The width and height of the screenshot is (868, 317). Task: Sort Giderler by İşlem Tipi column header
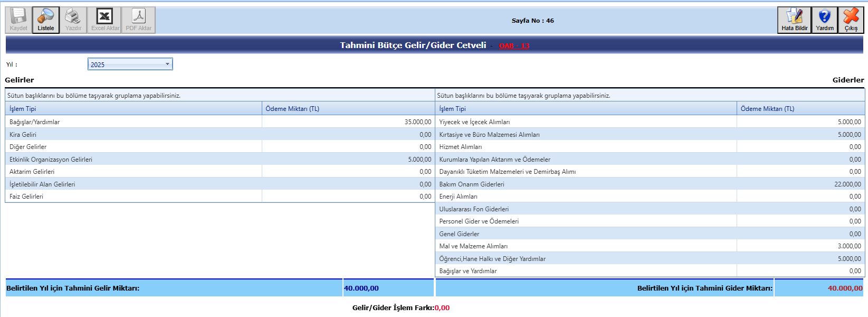click(x=453, y=109)
